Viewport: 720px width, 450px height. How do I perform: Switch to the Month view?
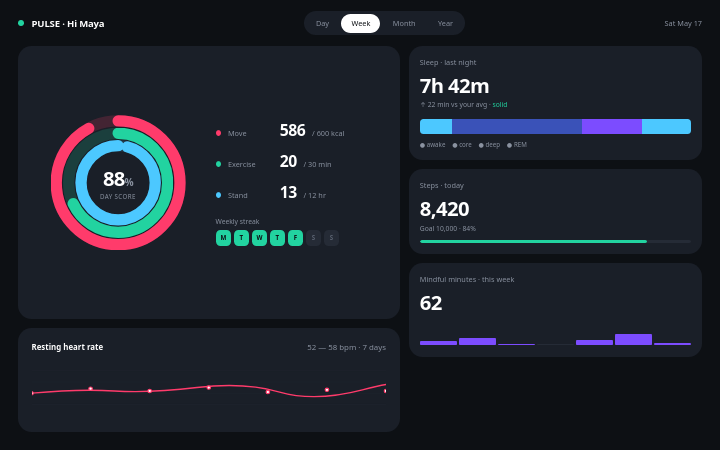click(404, 23)
